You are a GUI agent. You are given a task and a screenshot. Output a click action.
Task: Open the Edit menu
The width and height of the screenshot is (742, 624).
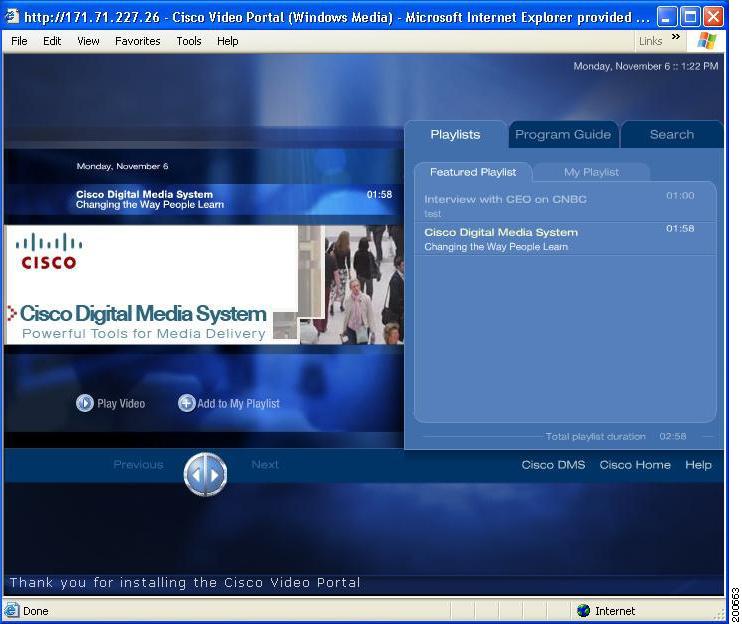click(52, 41)
